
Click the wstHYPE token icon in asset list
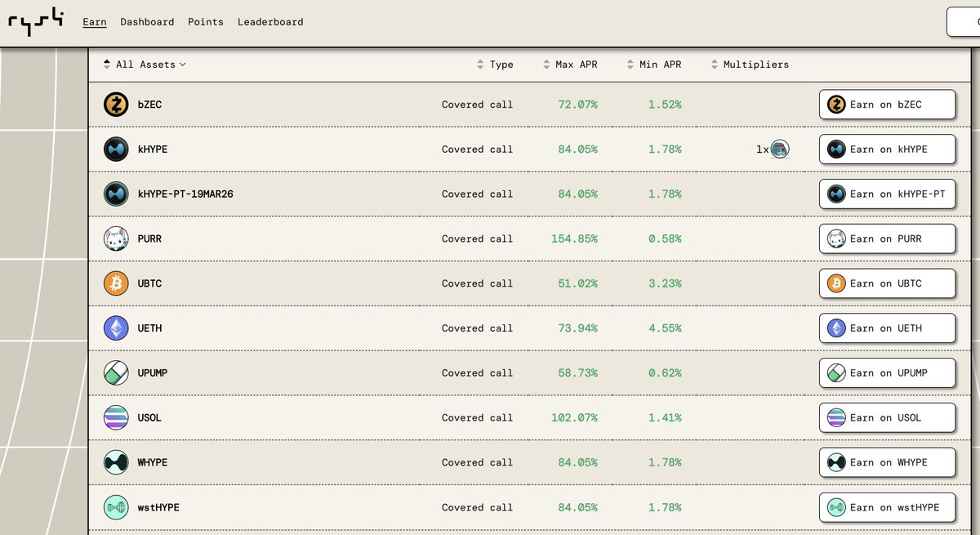117,507
